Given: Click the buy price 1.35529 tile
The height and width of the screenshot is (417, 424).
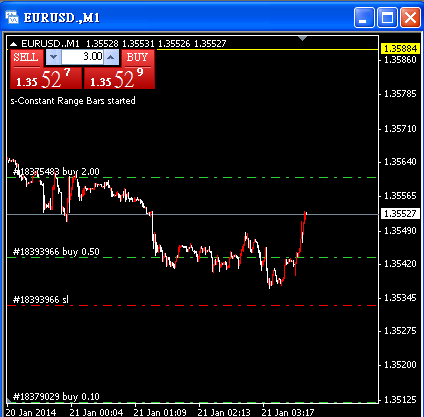Looking at the screenshot, I should click(119, 78).
